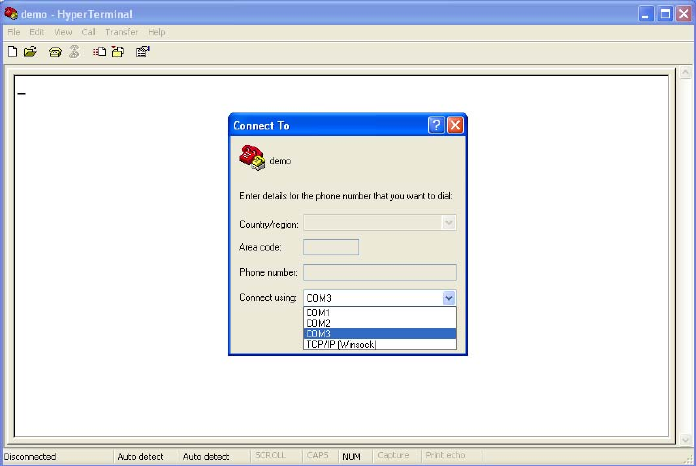This screenshot has height=466, width=696.
Task: Open the Call menu
Action: (88, 32)
